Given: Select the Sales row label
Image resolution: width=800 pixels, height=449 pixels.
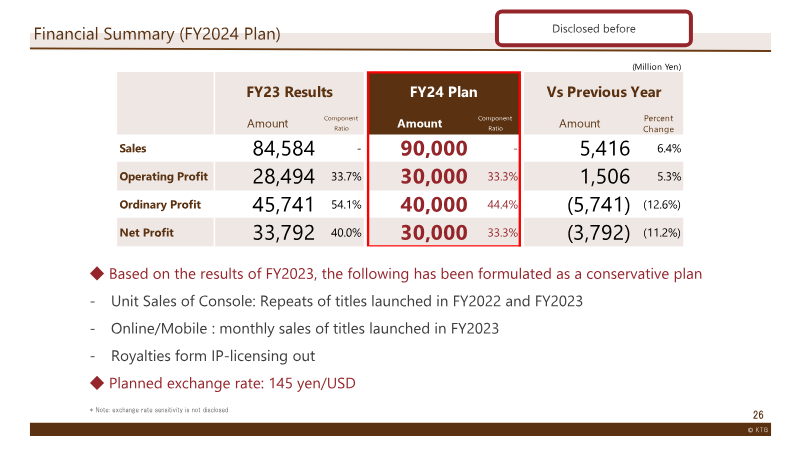Looking at the screenshot, I should click(x=133, y=148).
